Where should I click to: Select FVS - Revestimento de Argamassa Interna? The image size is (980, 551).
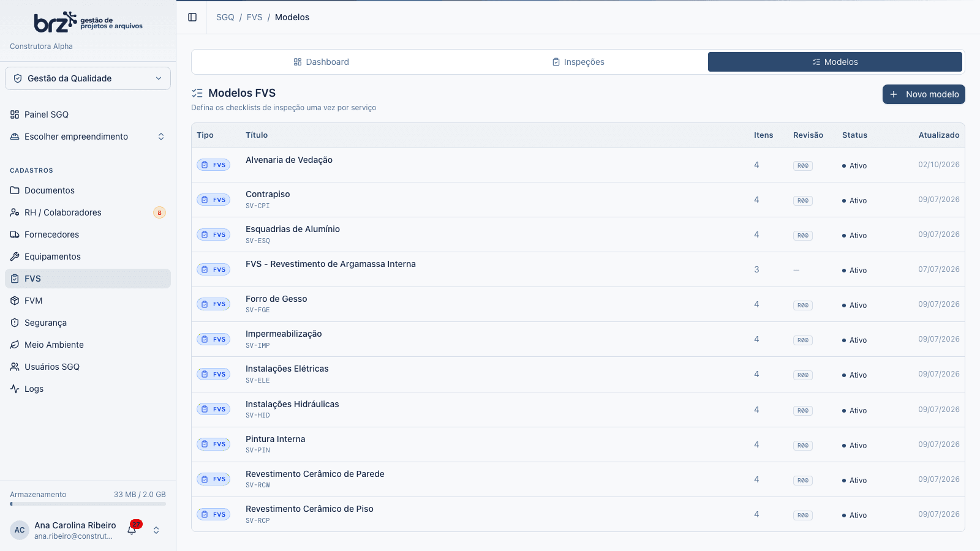coord(578,269)
